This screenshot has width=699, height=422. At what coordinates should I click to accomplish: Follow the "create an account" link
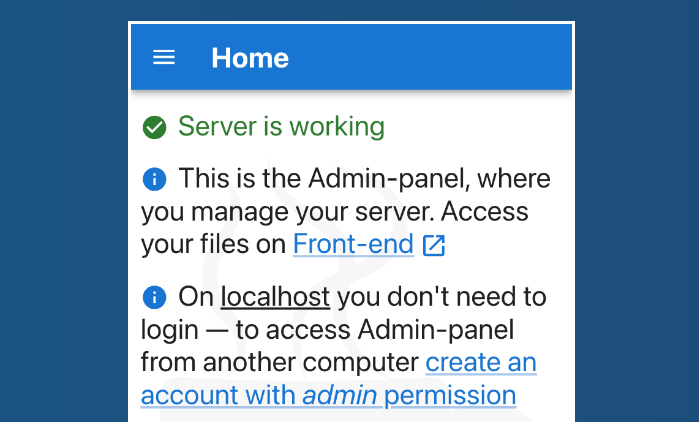(481, 362)
